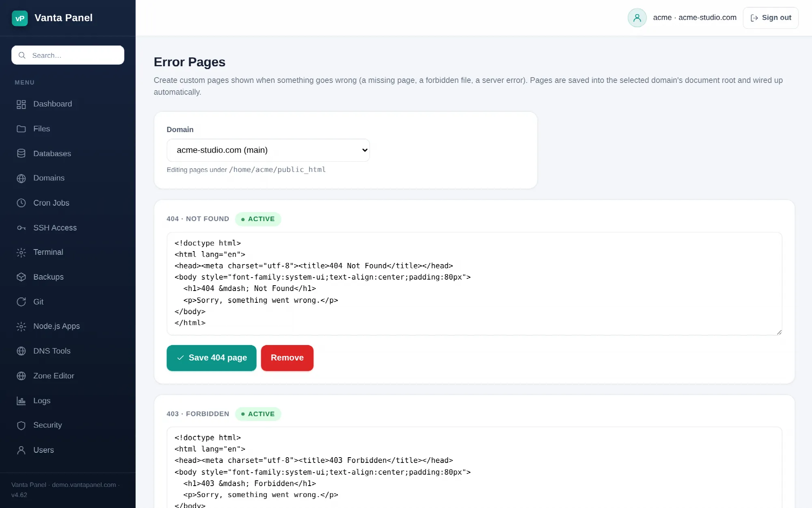Viewport: 812px width, 508px height.
Task: Click the '403 · FORBIDDEN' heading
Action: click(x=198, y=414)
